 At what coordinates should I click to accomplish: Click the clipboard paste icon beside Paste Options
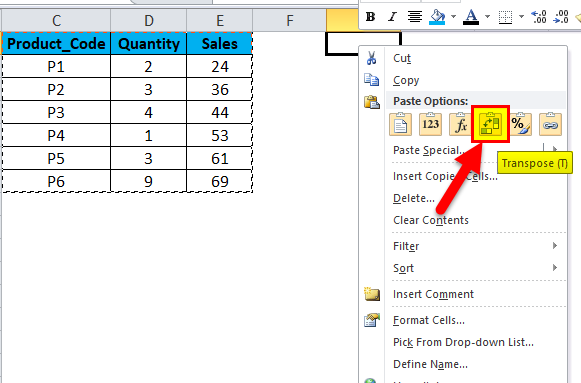pyautogui.click(x=372, y=102)
